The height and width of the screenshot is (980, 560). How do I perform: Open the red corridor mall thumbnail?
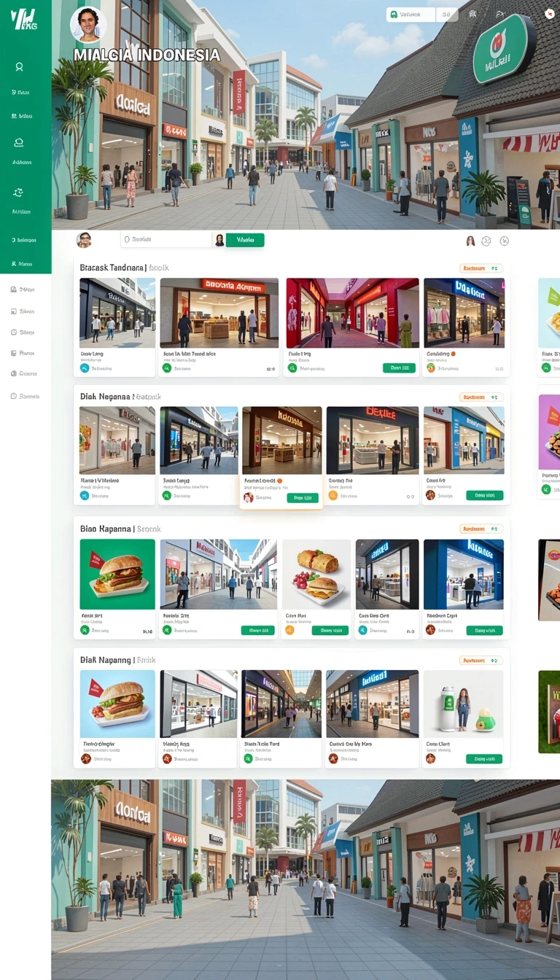[x=352, y=313]
